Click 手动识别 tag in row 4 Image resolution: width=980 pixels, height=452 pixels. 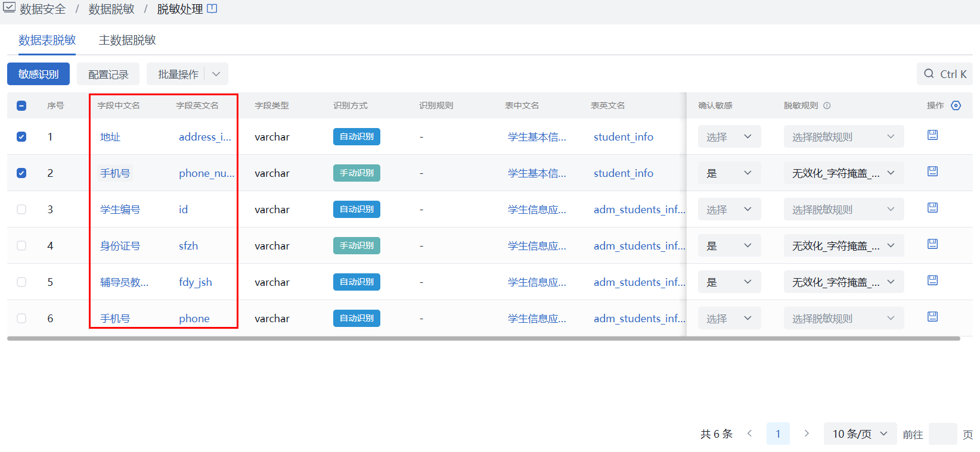[x=356, y=245]
